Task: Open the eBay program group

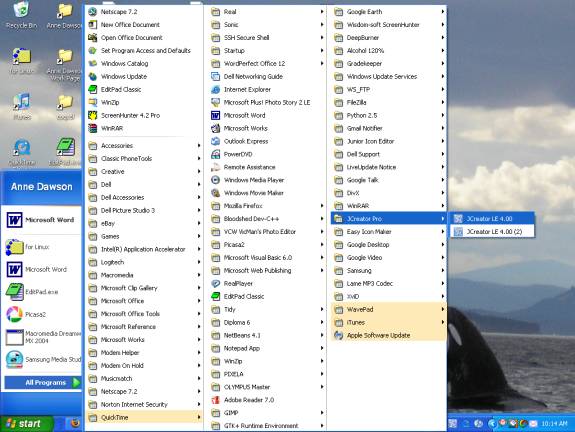Action: click(144, 223)
